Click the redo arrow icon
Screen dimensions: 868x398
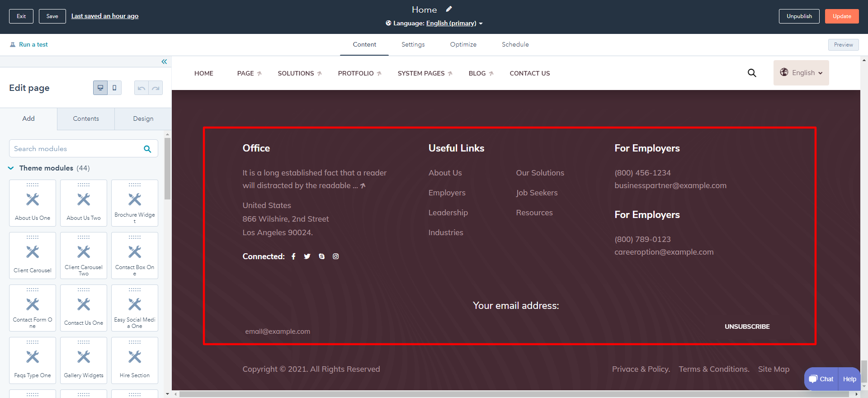156,88
